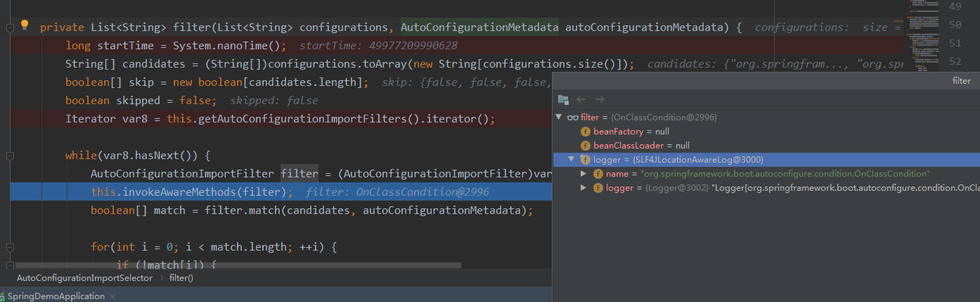This screenshot has width=980, height=302.
Task: Collapse the filter method fold marker
Action: pyautogui.click(x=9, y=28)
